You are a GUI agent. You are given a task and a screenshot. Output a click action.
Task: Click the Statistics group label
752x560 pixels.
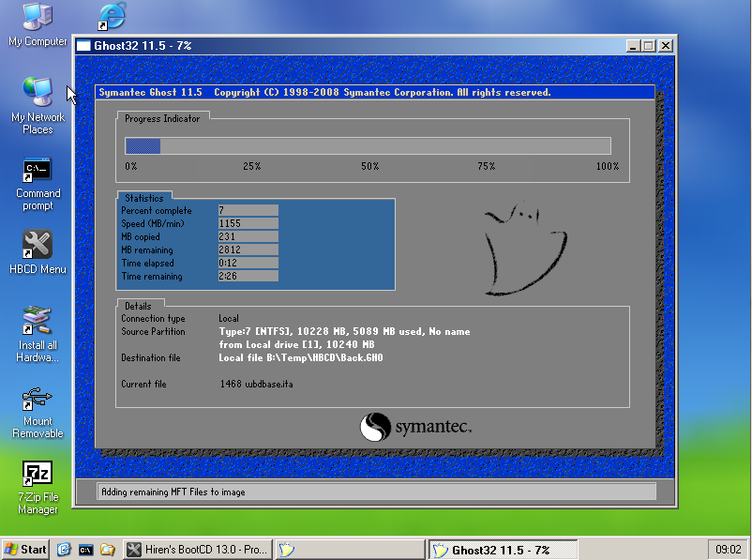point(143,198)
